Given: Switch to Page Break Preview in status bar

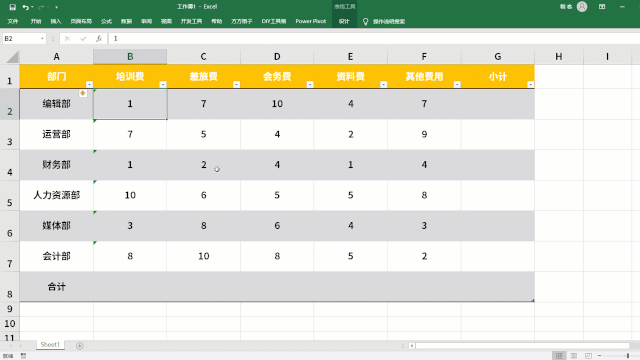Looking at the screenshot, I should [x=588, y=356].
